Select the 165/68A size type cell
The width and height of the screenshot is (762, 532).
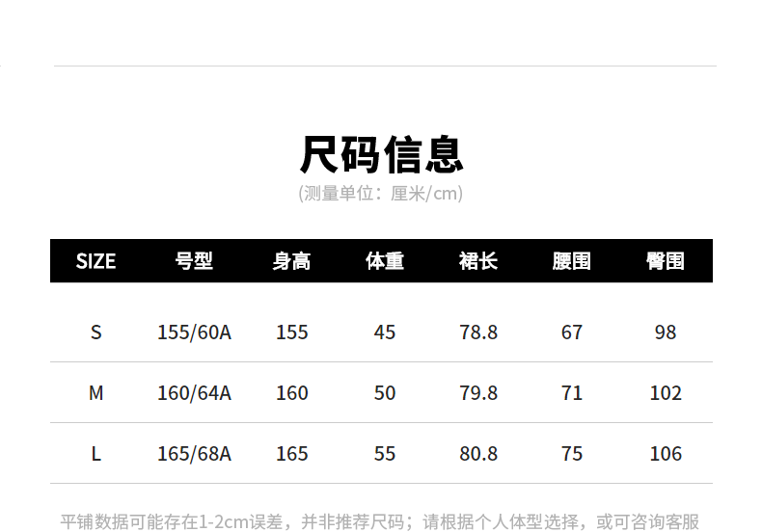(194, 454)
